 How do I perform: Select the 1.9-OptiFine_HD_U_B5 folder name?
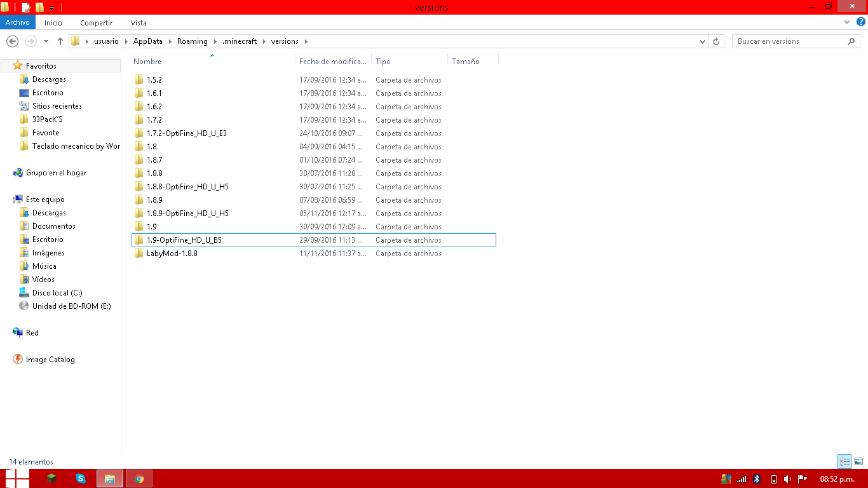[x=184, y=240]
